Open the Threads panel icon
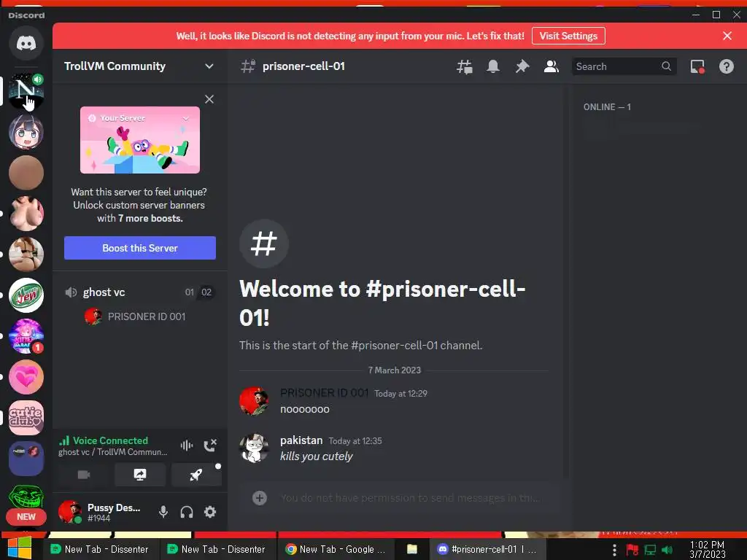This screenshot has height=560, width=747. [465, 66]
